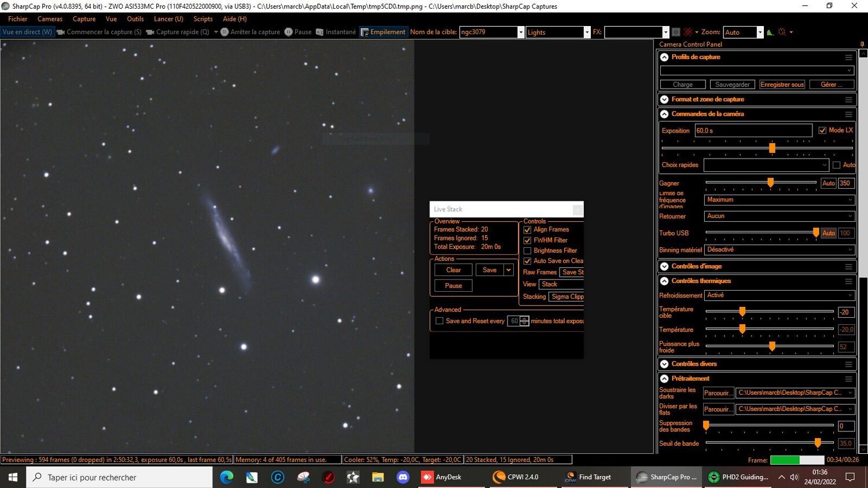Screen dimensions: 868x488
Task: Open the Outils menu
Action: (x=135, y=19)
